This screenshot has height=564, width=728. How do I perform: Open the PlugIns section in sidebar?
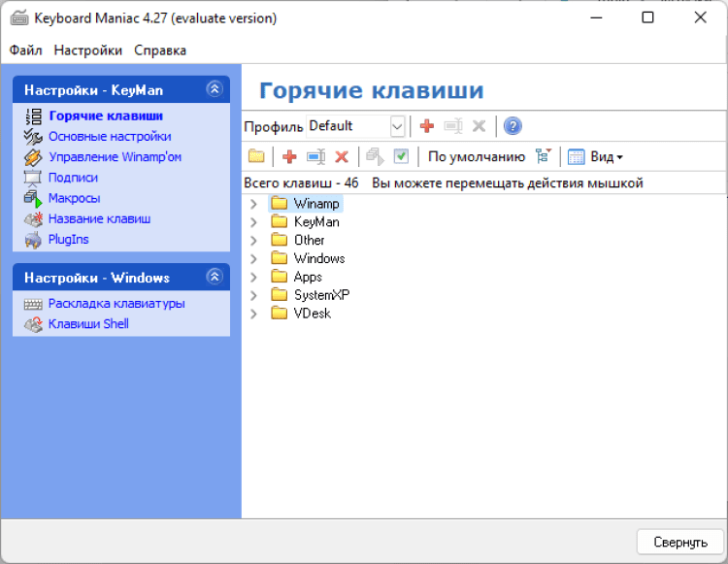click(68, 239)
